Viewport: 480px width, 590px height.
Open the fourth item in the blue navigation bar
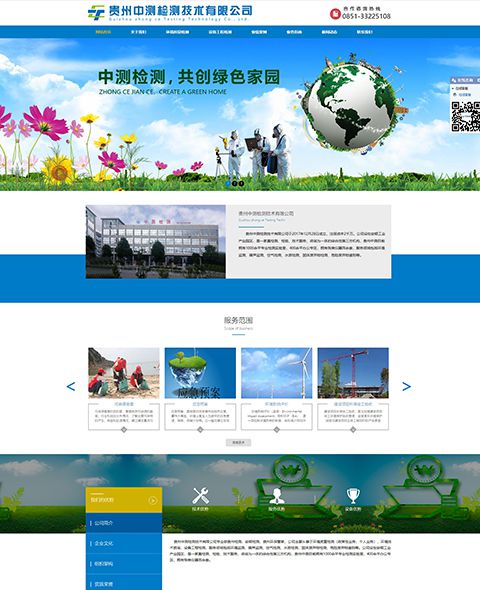[x=220, y=32]
